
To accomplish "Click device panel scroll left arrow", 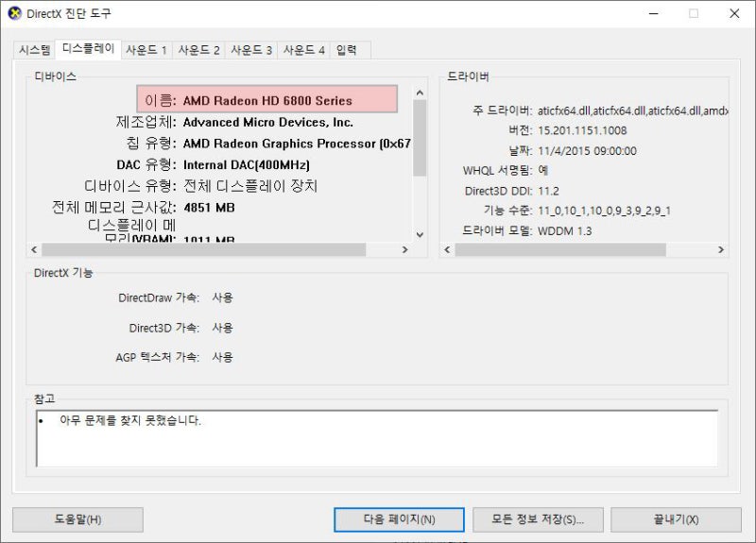I will [x=34, y=249].
